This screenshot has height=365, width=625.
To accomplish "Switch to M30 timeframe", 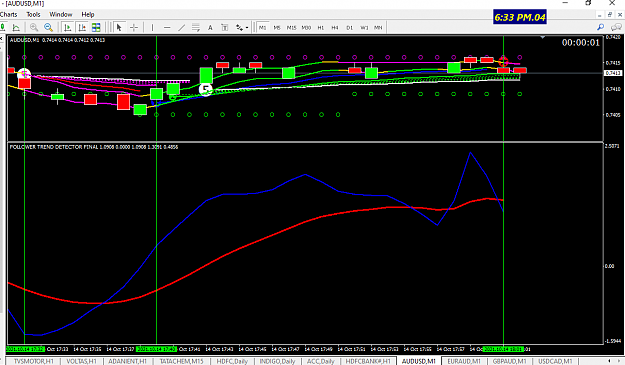I will coord(306,27).
